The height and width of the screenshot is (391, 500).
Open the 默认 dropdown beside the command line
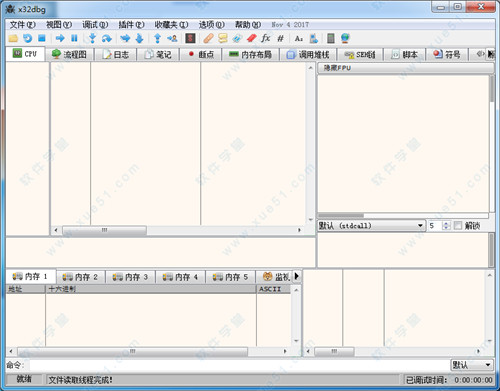click(x=471, y=365)
